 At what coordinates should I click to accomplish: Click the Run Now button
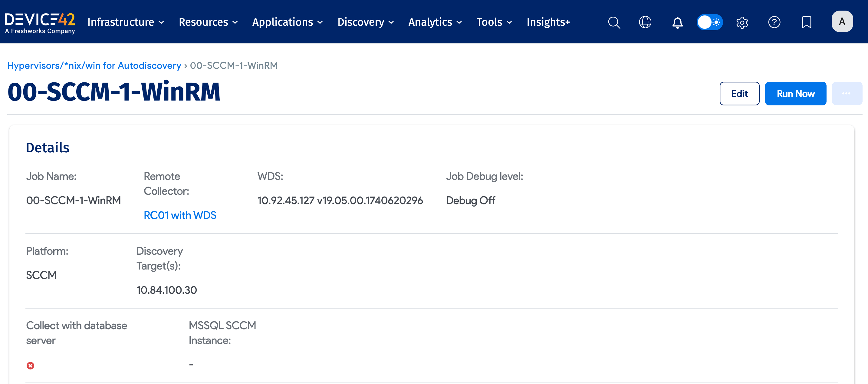pos(795,93)
